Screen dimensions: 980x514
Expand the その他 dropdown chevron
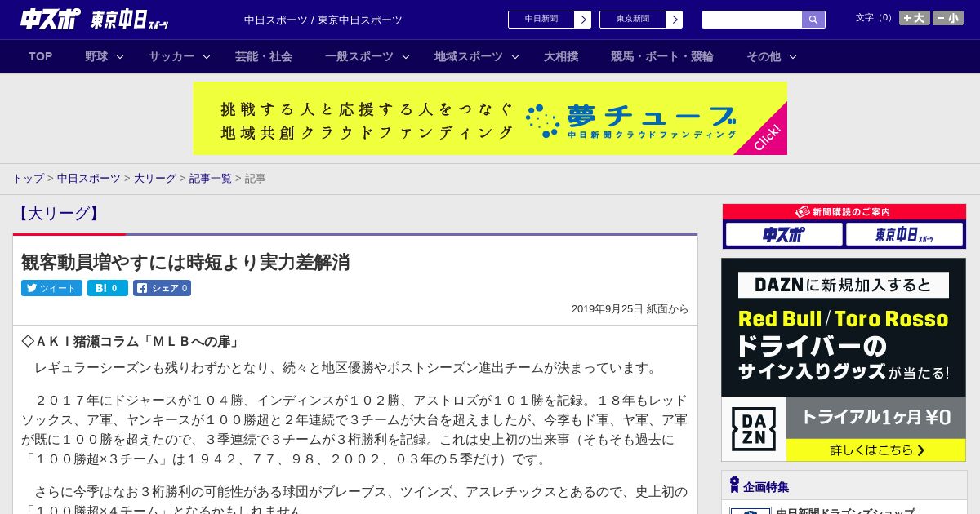pyautogui.click(x=792, y=56)
